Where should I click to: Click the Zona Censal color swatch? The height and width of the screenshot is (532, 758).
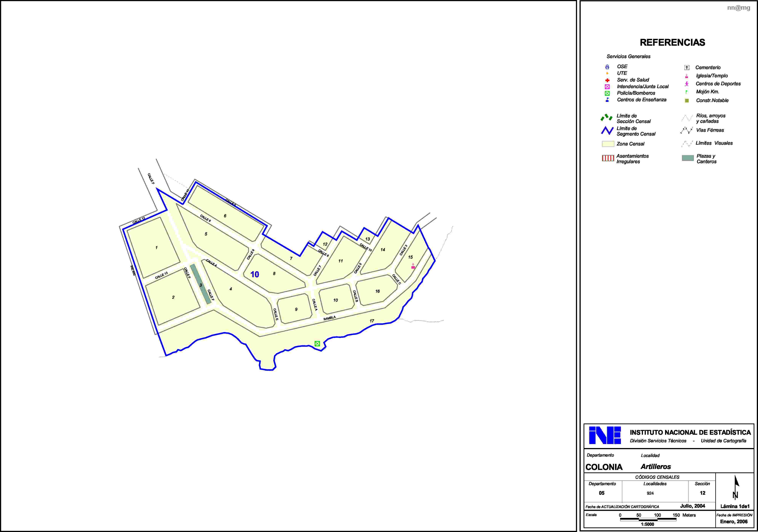[x=608, y=144]
